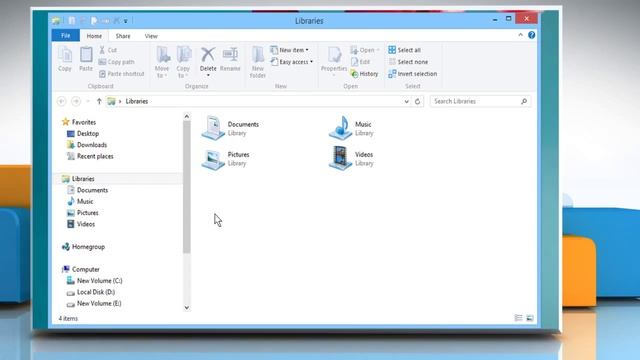Open the blue Help question mark icon
This screenshot has height=360, width=640.
[x=531, y=35]
